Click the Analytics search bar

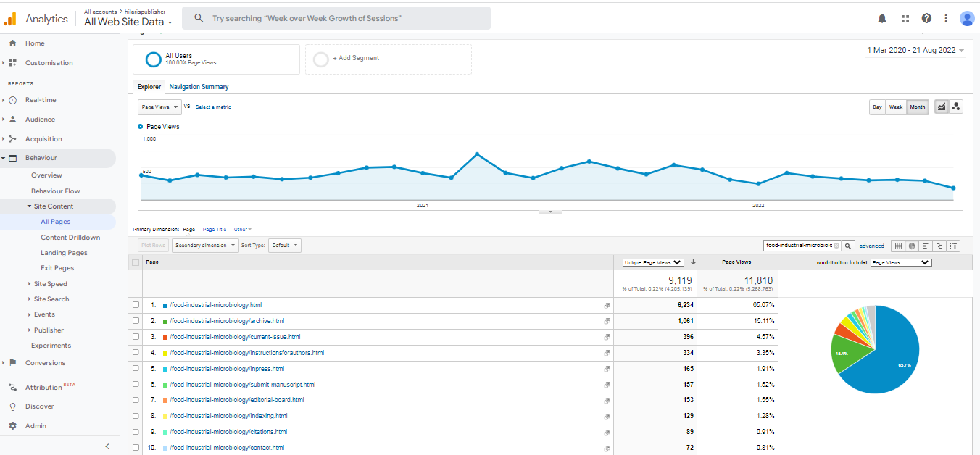pyautogui.click(x=336, y=18)
